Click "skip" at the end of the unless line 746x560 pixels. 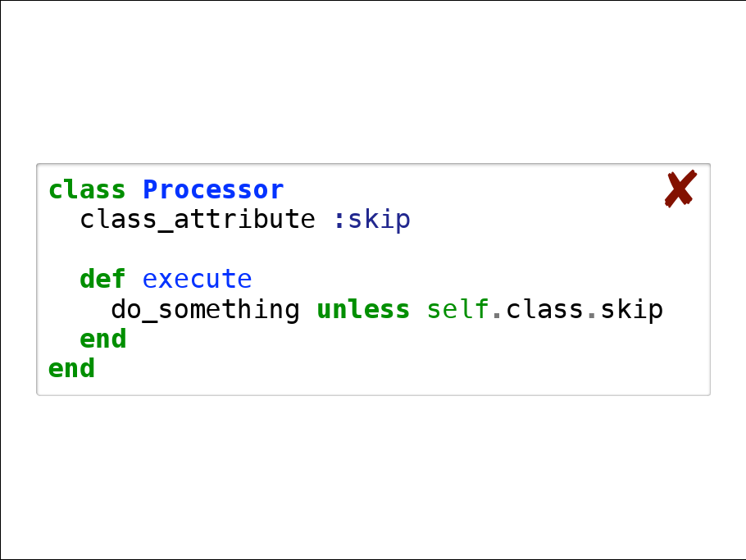pyautogui.click(x=631, y=310)
